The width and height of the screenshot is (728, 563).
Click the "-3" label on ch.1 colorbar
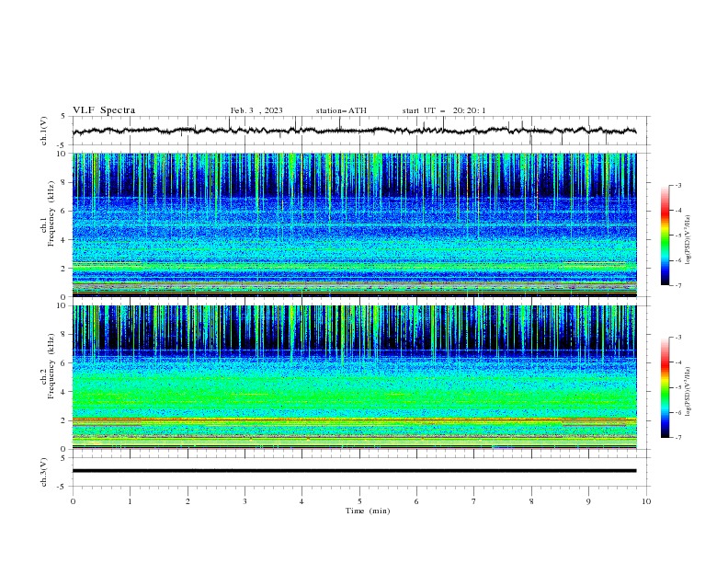[678, 185]
